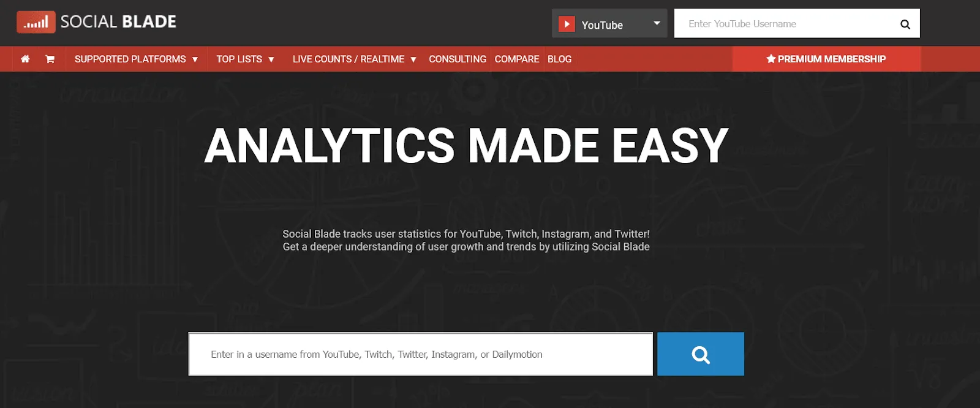Open the Consulting page

[458, 59]
